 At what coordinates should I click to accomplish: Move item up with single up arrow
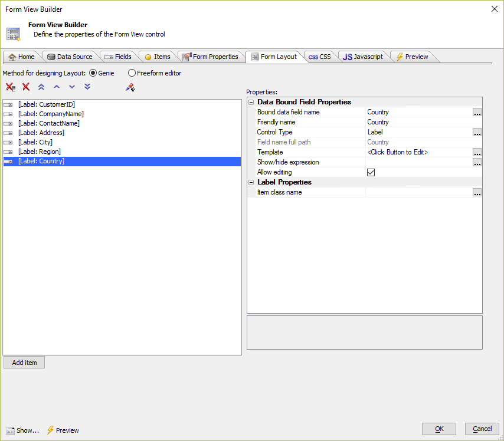coord(57,87)
